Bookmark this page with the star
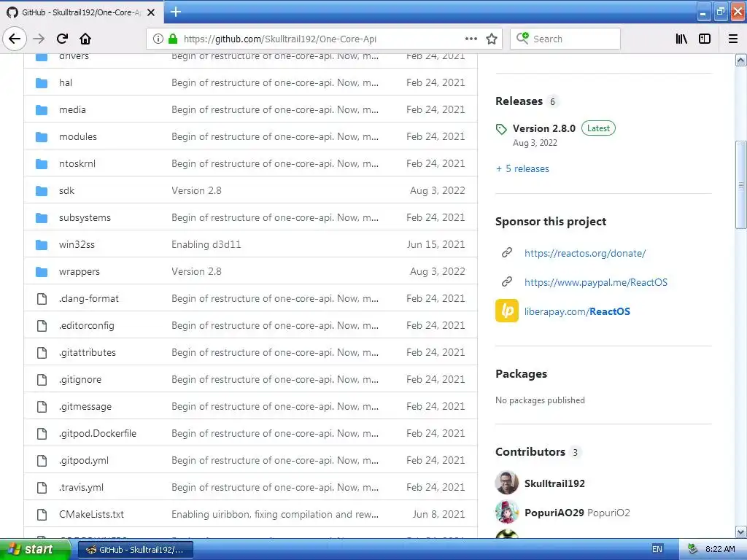Screen dimensions: 747x560 point(492,39)
